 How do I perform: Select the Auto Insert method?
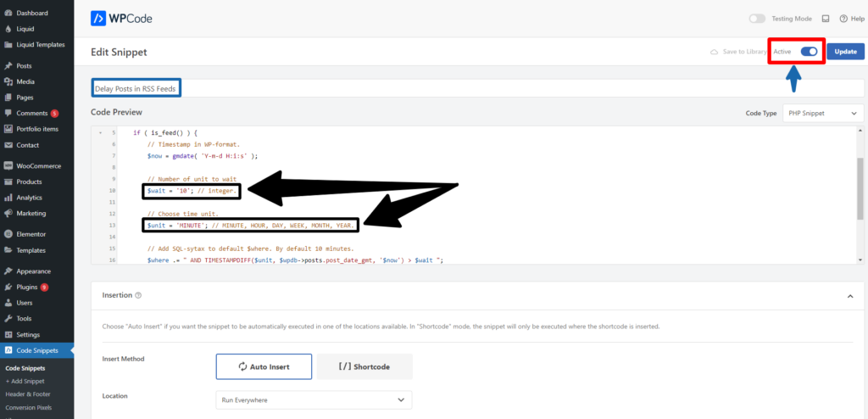[x=264, y=366]
